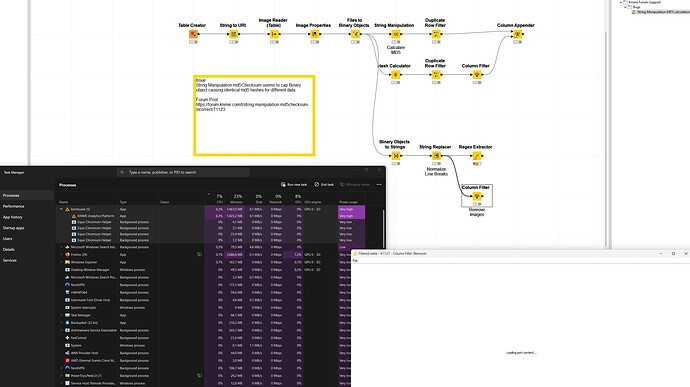Click the Image Reader (Table) node
This screenshot has width=690, height=387.
click(x=274, y=34)
